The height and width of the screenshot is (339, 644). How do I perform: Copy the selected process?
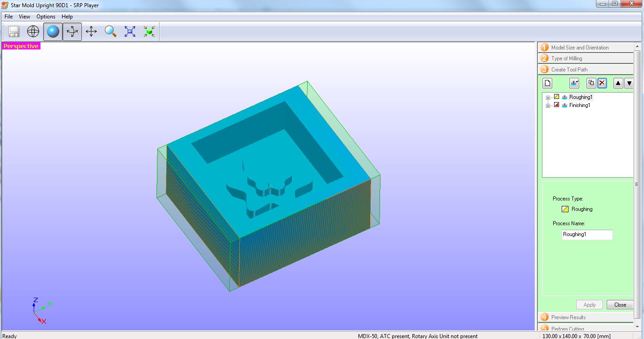(x=591, y=83)
